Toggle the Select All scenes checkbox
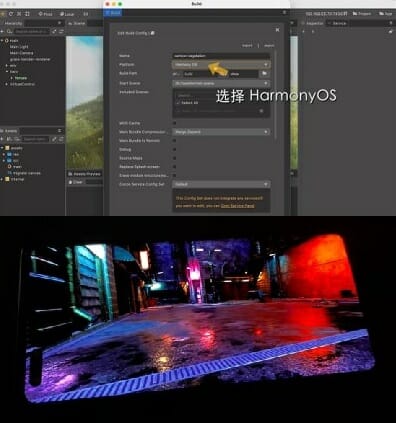This screenshot has height=423, width=396. 178,103
